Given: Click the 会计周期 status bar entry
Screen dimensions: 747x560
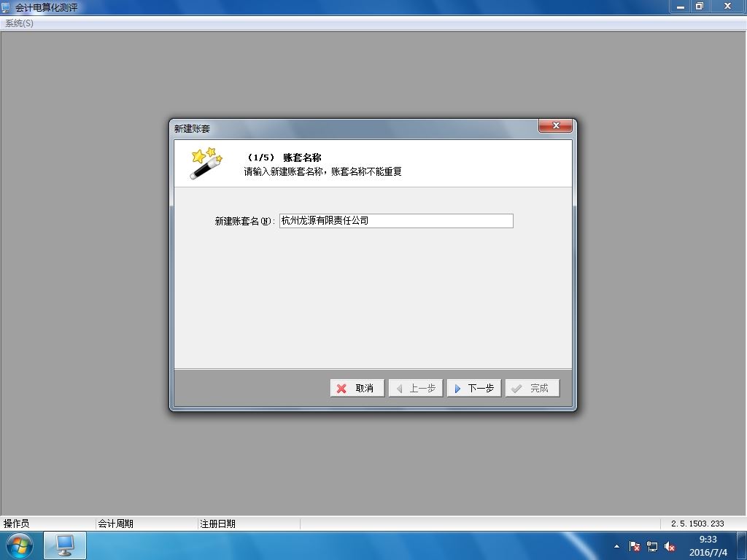Looking at the screenshot, I should [115, 524].
